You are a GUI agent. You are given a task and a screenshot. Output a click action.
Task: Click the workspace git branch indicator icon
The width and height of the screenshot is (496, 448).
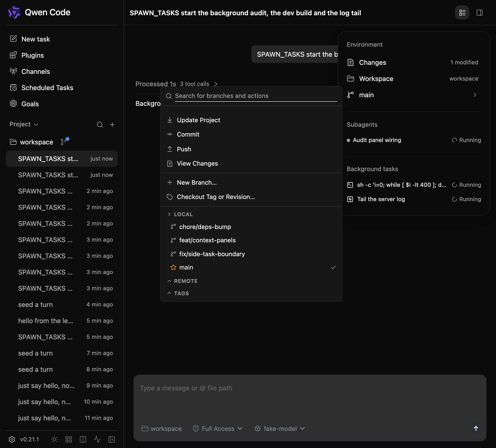(65, 141)
